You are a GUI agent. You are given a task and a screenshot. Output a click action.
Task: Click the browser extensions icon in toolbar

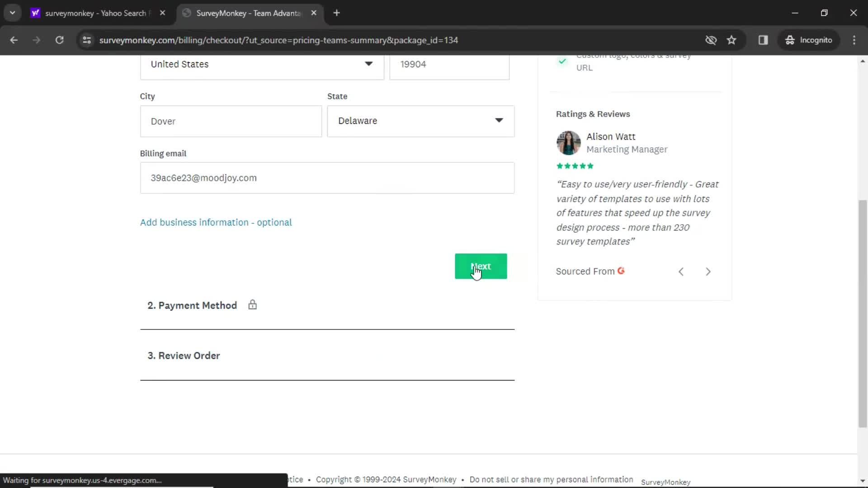point(764,40)
